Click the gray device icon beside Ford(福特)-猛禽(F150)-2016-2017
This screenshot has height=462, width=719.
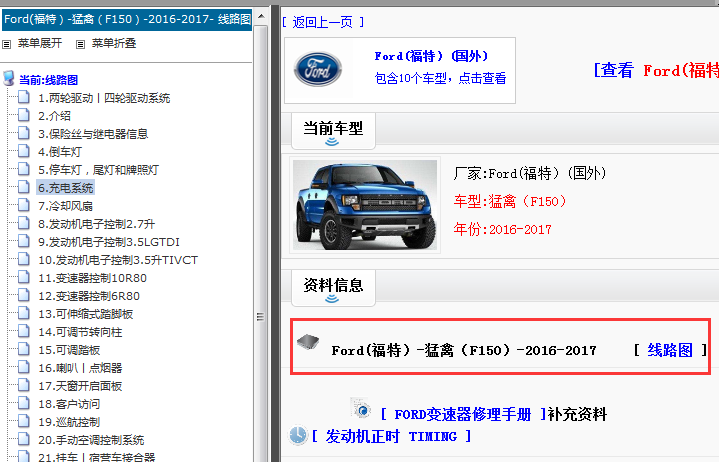pyautogui.click(x=308, y=341)
